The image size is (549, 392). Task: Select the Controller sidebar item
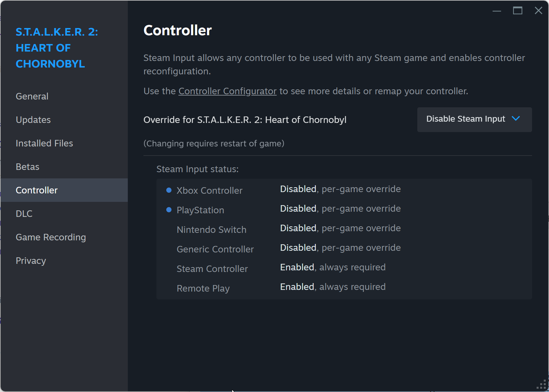coord(37,190)
